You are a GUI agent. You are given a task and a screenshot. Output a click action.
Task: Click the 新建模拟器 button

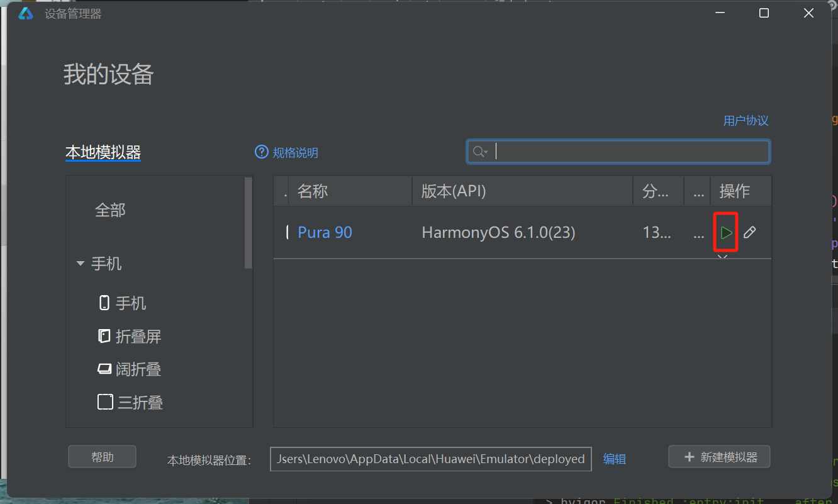(x=719, y=457)
